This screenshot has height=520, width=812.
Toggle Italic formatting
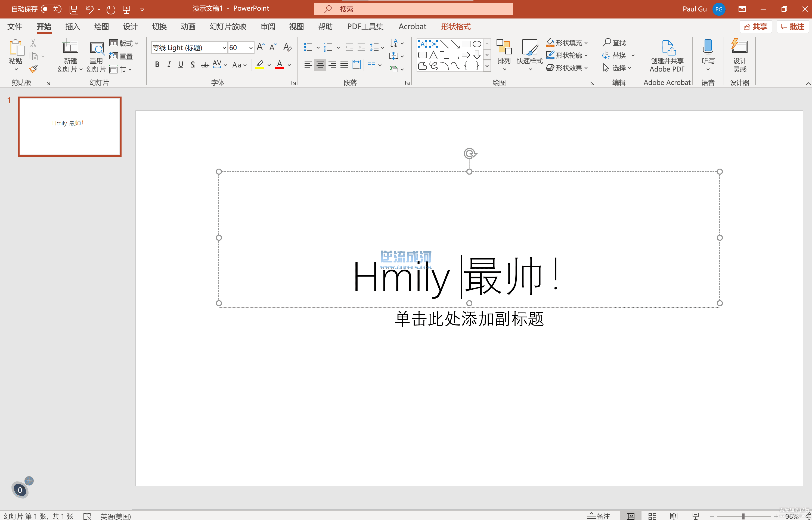pos(169,64)
